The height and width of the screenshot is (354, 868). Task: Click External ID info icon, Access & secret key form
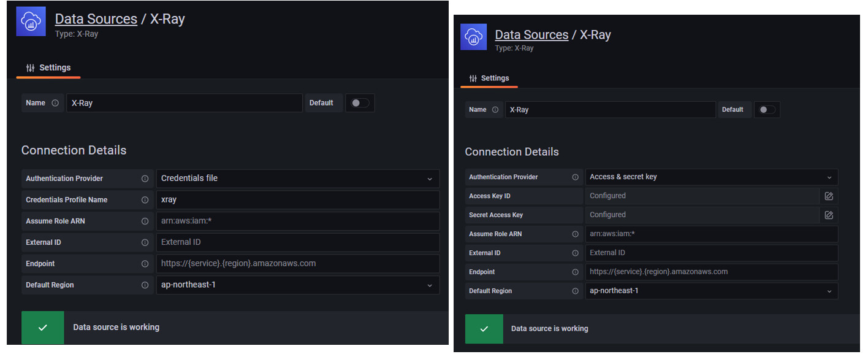(575, 253)
